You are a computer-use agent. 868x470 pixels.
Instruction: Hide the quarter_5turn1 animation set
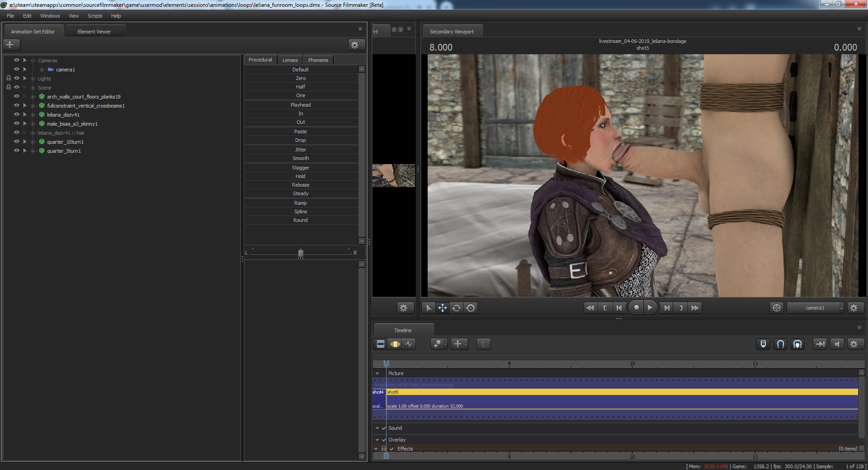click(17, 150)
